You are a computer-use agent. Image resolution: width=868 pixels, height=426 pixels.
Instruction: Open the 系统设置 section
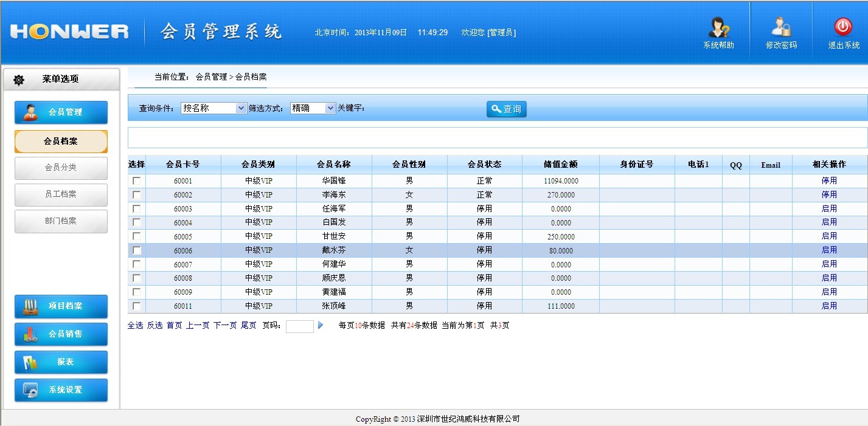tap(61, 390)
